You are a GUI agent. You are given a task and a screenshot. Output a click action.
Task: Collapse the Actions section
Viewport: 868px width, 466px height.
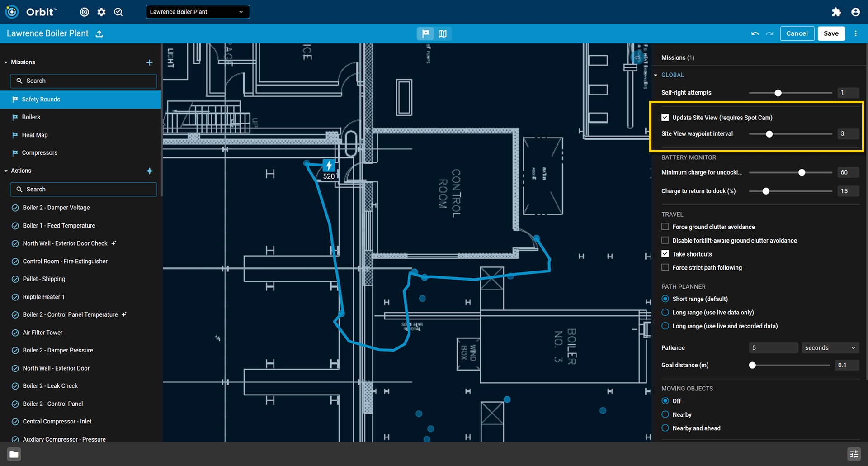click(x=6, y=171)
